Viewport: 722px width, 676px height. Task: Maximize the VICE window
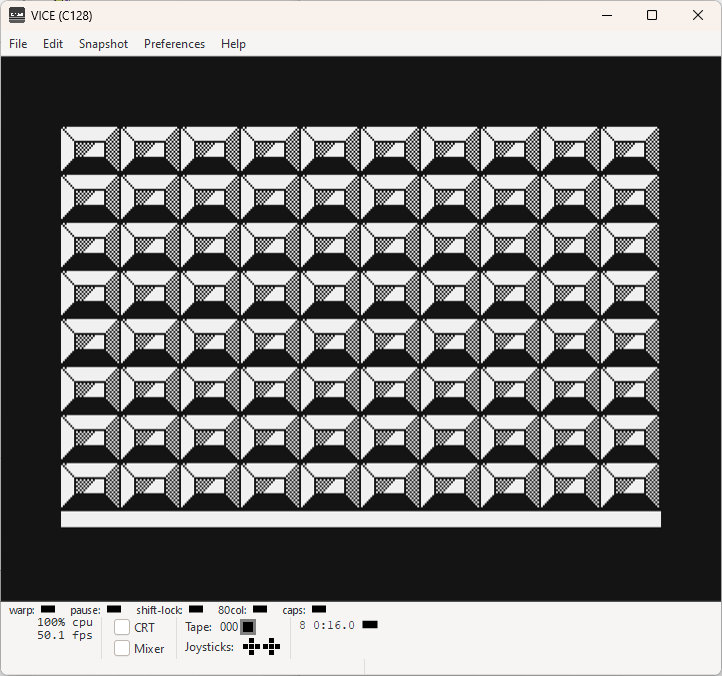click(x=652, y=15)
